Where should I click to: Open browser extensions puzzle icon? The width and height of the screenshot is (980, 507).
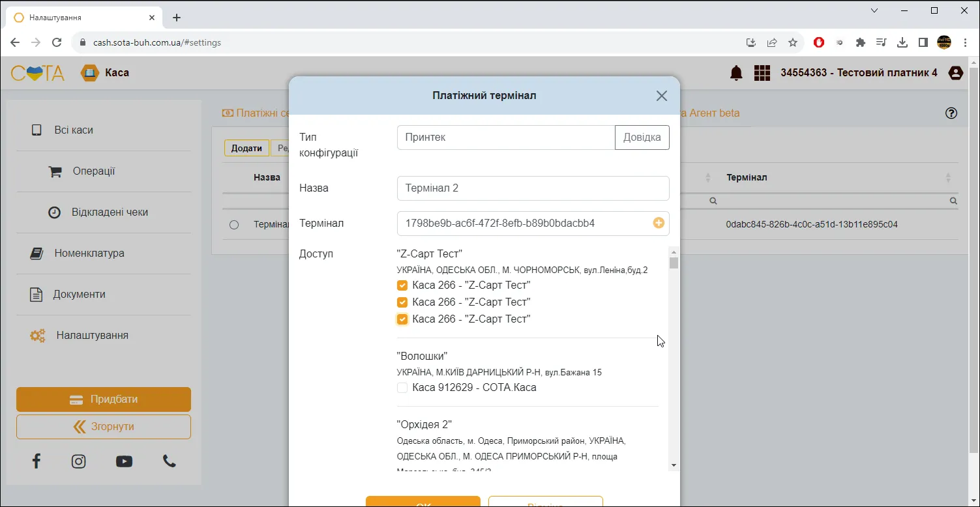click(x=861, y=42)
